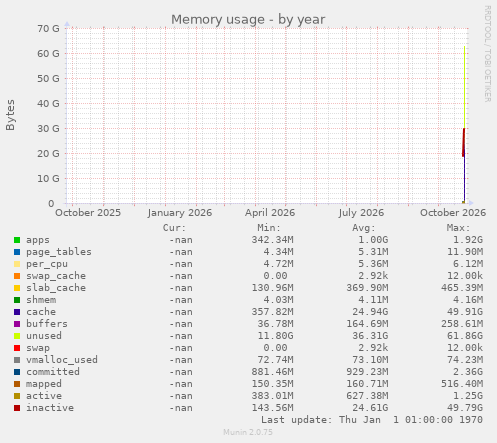Click the unused max value 61.86G

click(465, 336)
